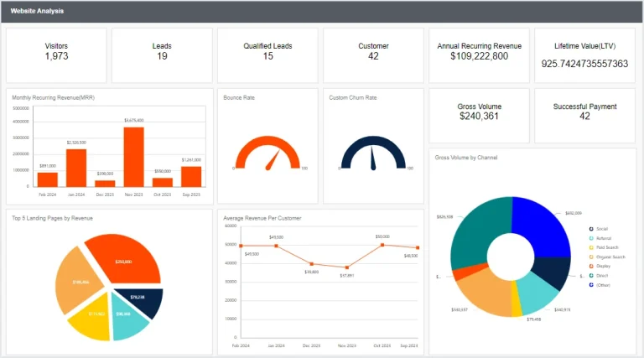Screen dimensions: 644x358
Task: Click the Customer 42 card
Action: tap(373, 55)
